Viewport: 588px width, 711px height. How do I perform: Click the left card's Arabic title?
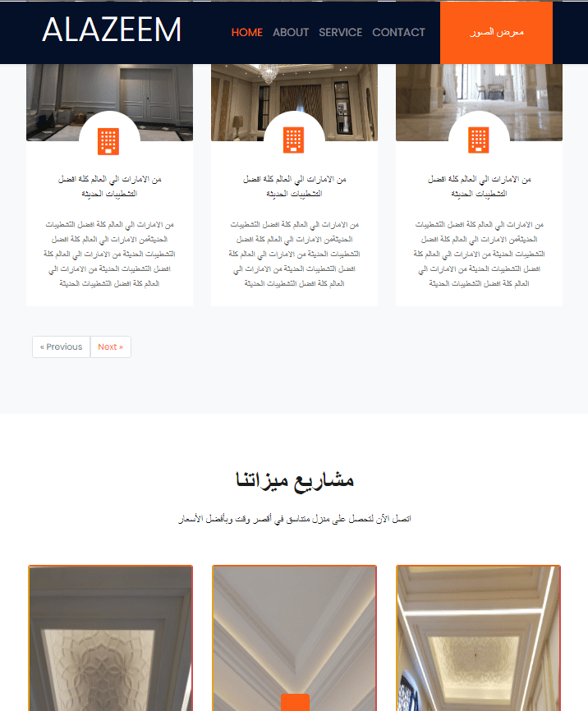pyautogui.click(x=109, y=186)
